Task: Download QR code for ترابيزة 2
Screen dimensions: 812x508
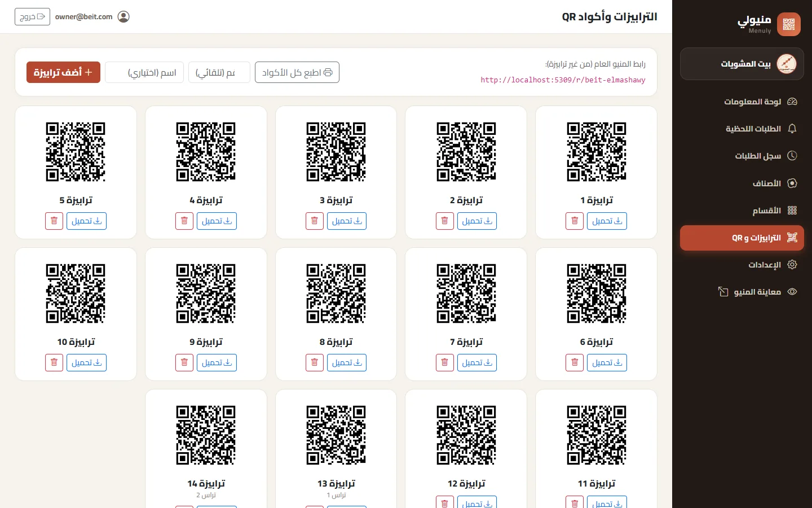Action: (x=477, y=221)
